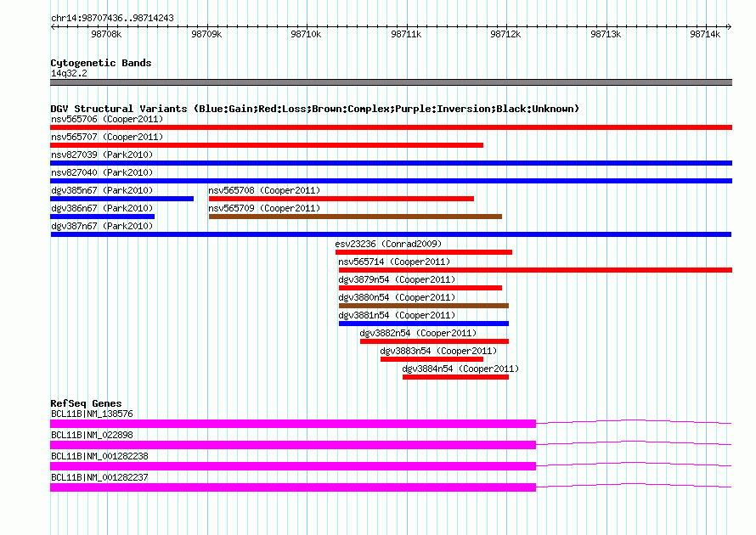756x535 pixels.
Task: Click the Cytogenetic Bands track title
Action: 101,63
